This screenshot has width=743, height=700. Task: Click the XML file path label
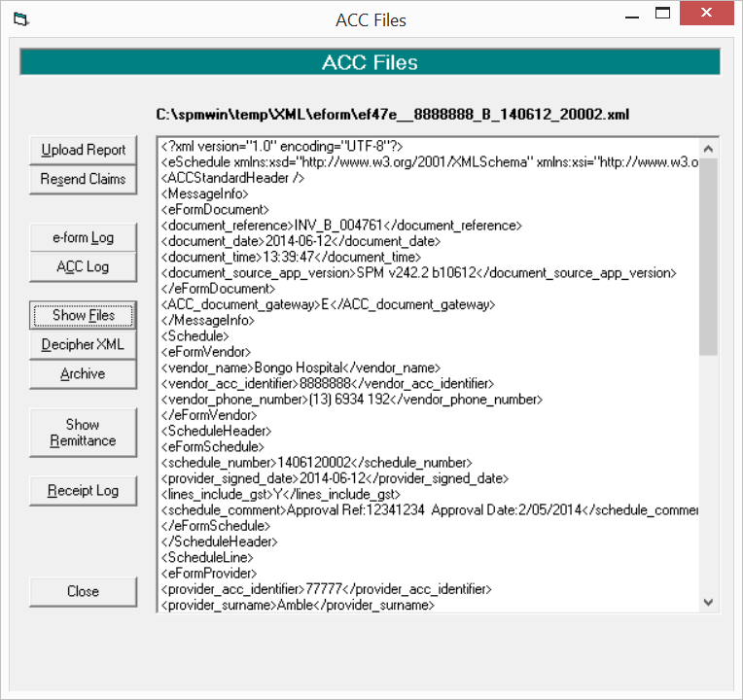point(392,115)
